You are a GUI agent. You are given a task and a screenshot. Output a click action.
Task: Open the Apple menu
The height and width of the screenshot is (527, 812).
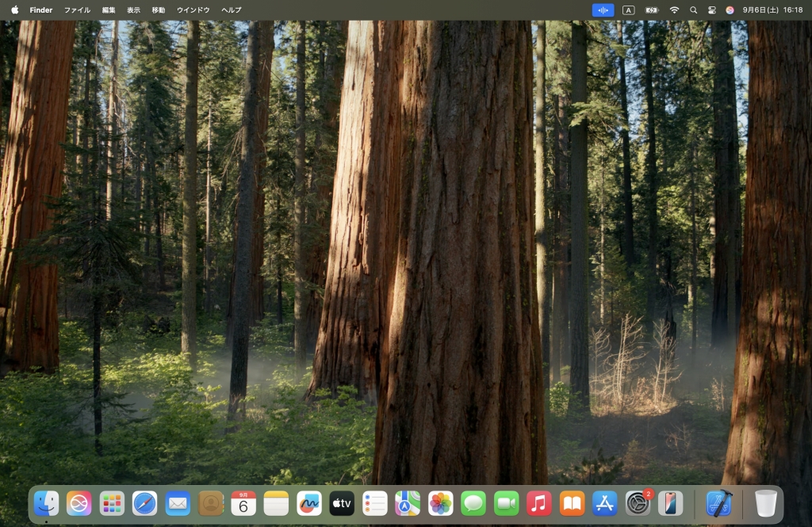click(x=14, y=10)
